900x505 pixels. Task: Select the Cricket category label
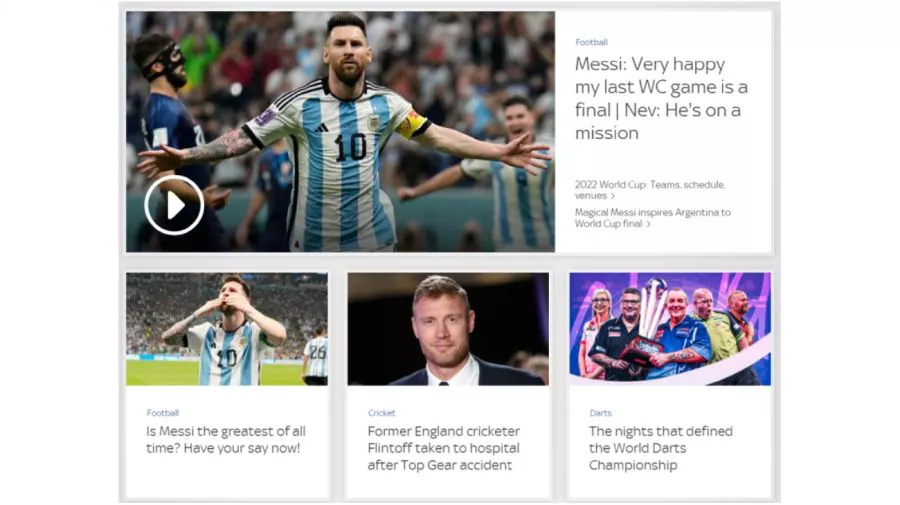(x=382, y=413)
